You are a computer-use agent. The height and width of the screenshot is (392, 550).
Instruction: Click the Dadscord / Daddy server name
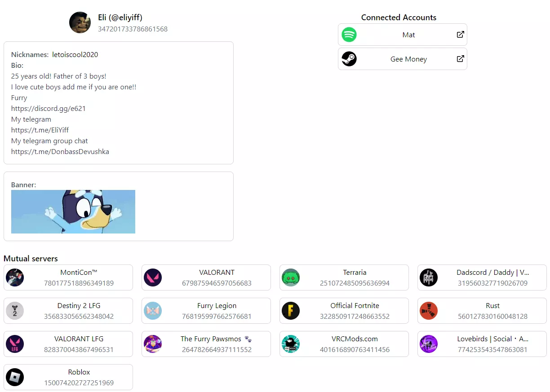click(492, 273)
